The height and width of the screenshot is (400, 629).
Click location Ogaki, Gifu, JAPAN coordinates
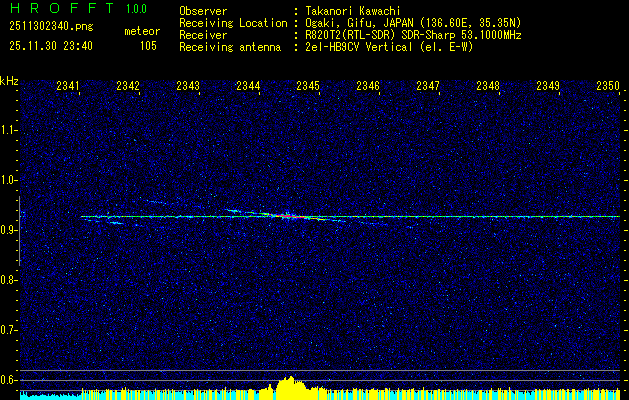[x=412, y=23]
